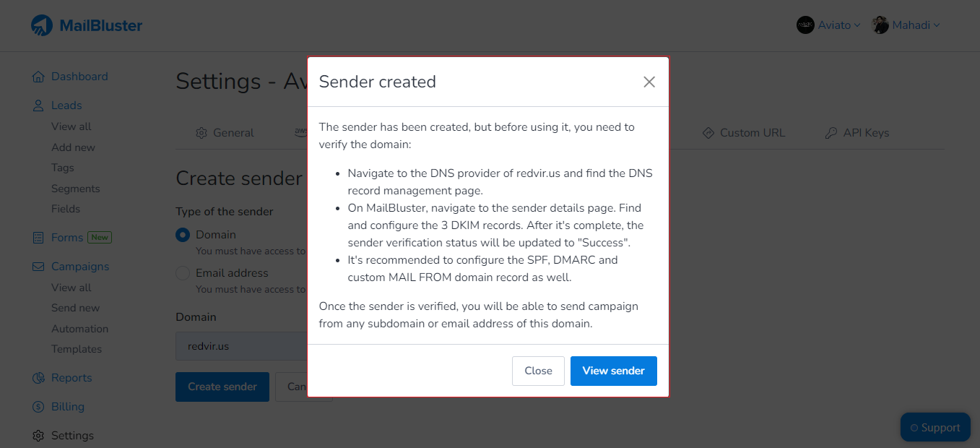Click the Campaigns envelope icon

coord(38,266)
